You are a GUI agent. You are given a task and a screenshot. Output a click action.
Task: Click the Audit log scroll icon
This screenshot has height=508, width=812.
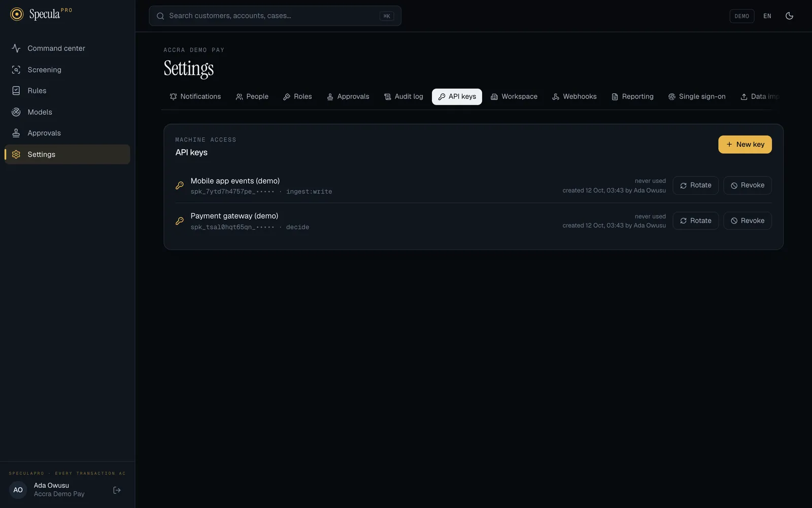388,97
